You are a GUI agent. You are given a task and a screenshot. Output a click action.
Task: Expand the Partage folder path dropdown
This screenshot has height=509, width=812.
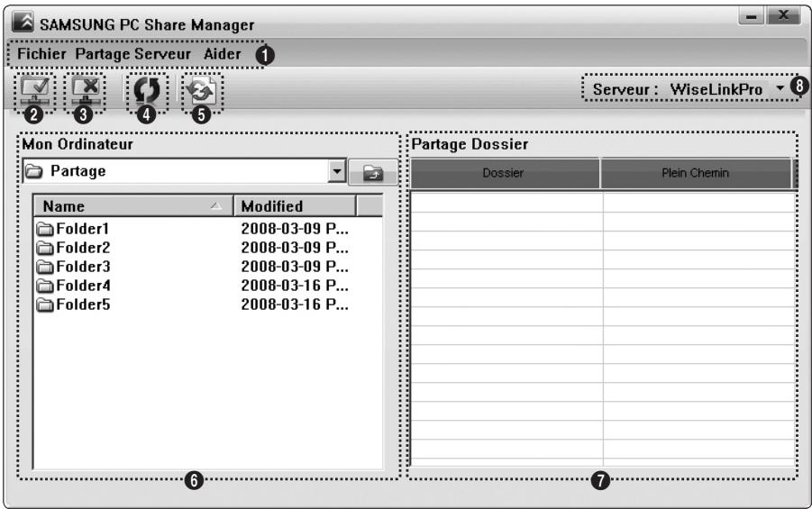(337, 171)
